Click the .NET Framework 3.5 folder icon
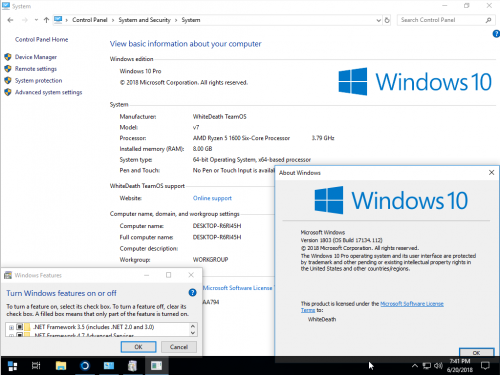The width and height of the screenshot is (500, 375). [x=27, y=327]
